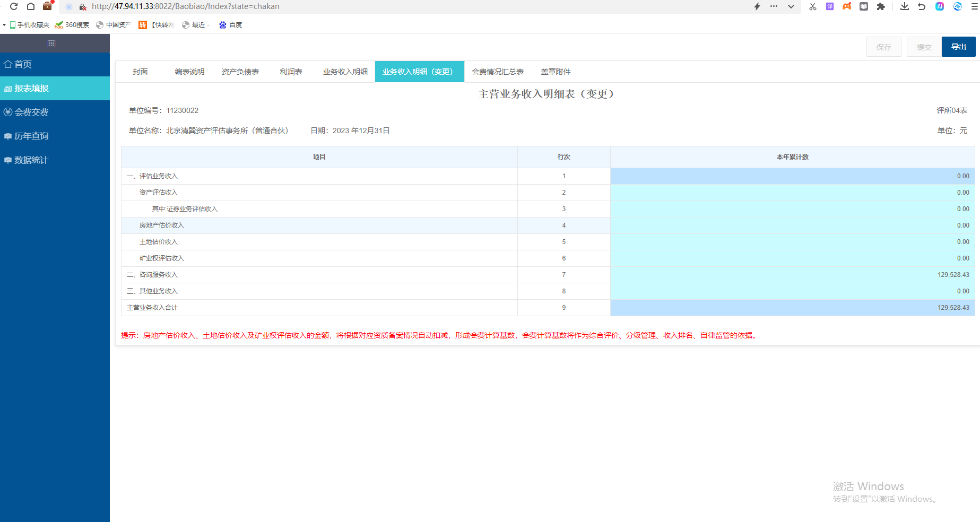The image size is (980, 522).
Task: Open the browser downloads icon
Action: (905, 6)
